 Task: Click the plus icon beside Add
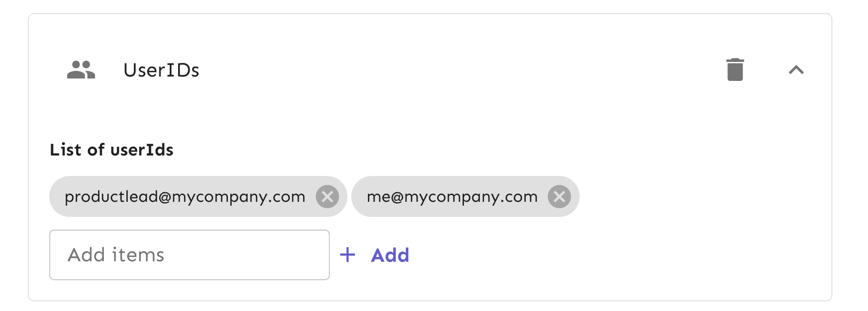347,254
